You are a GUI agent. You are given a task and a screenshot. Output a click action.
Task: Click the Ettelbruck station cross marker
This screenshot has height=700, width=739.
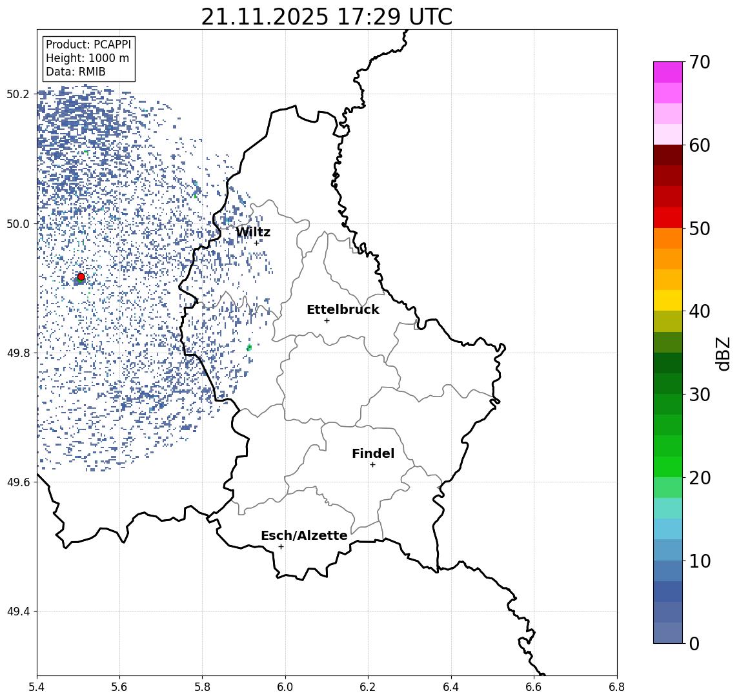(x=327, y=321)
